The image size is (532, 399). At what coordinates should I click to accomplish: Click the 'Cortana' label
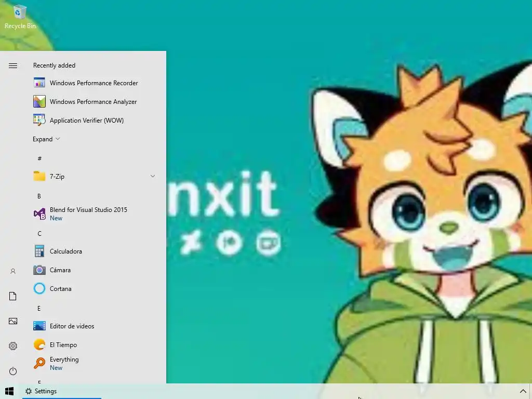point(60,288)
